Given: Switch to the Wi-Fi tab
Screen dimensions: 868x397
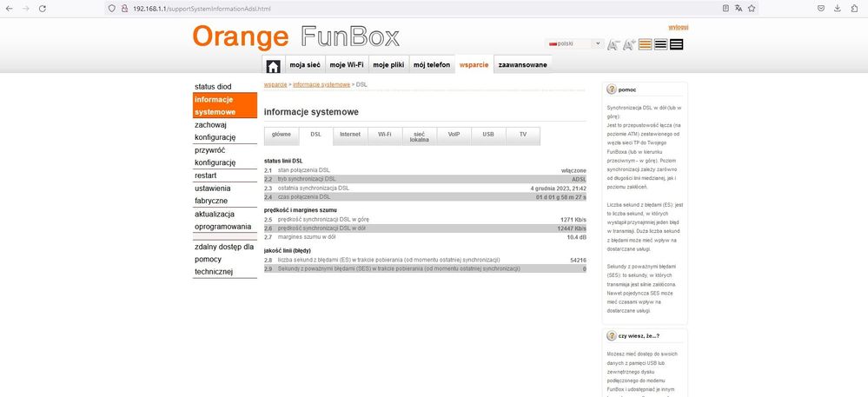Looking at the screenshot, I should coord(384,136).
